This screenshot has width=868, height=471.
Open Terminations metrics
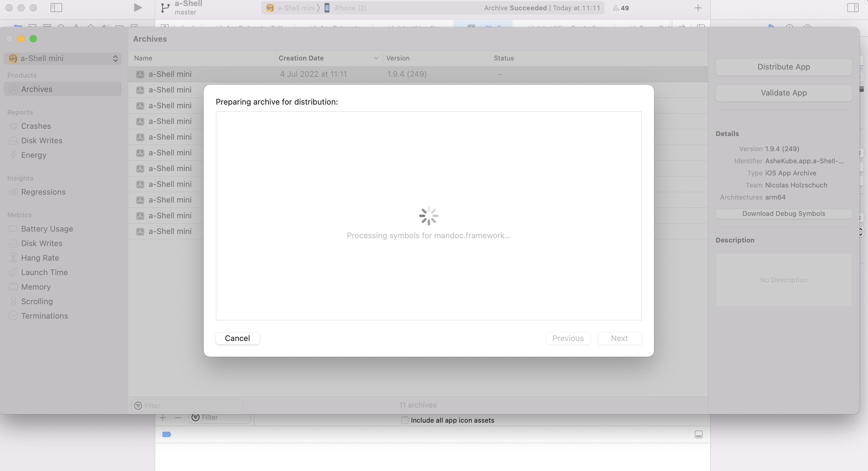[x=44, y=316]
